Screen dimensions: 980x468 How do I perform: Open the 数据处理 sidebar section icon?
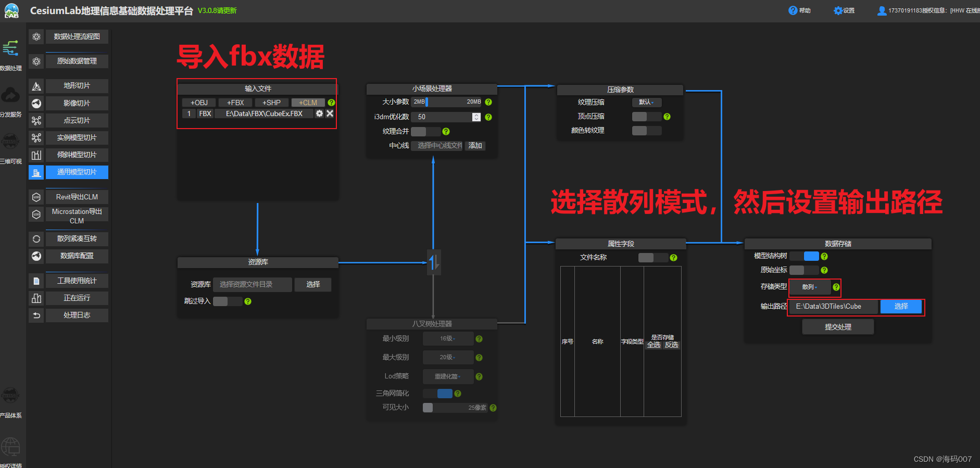[10, 48]
